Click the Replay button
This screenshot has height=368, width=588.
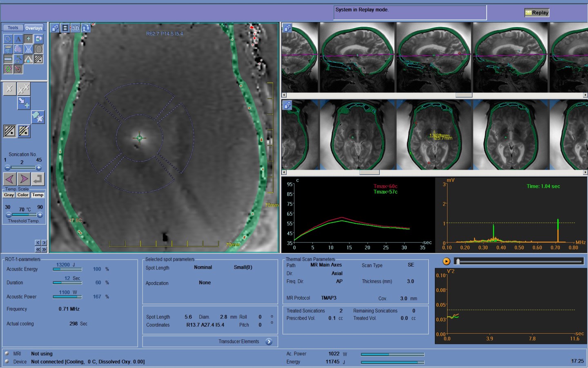pyautogui.click(x=537, y=13)
